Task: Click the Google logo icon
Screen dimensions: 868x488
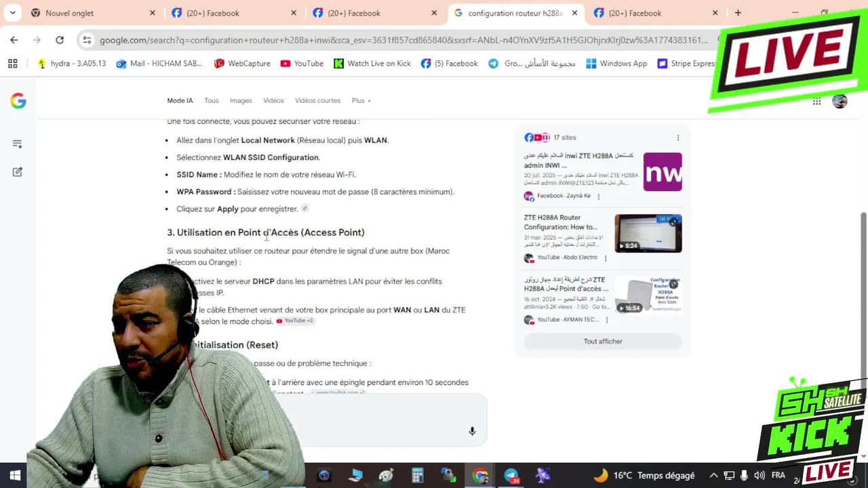Action: [x=18, y=101]
